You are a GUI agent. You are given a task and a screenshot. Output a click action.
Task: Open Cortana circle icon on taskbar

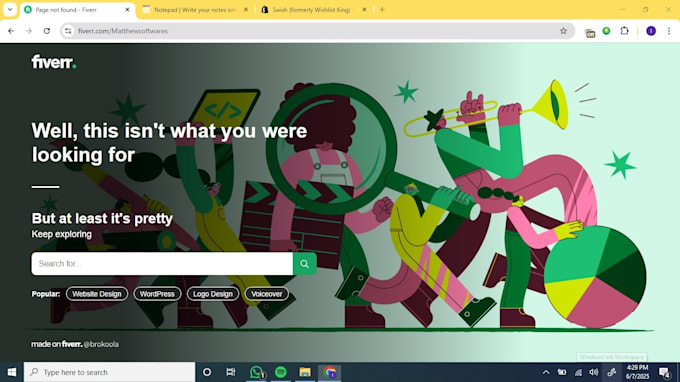(x=207, y=372)
